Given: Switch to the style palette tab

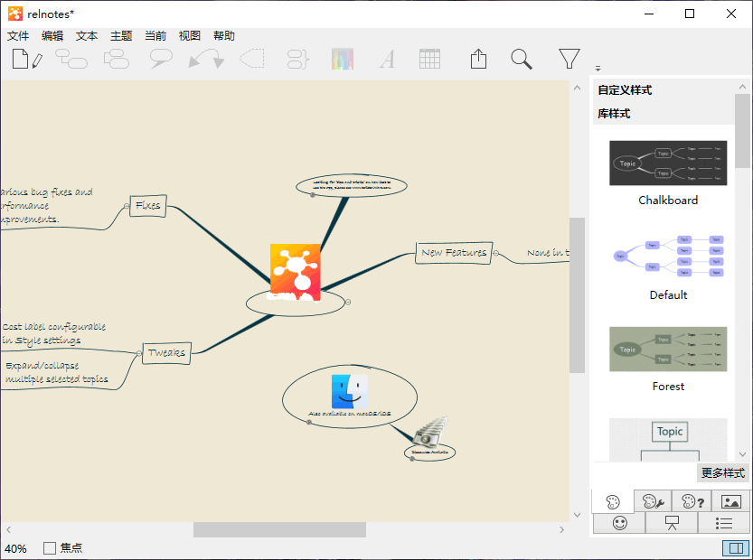Looking at the screenshot, I should [613, 502].
